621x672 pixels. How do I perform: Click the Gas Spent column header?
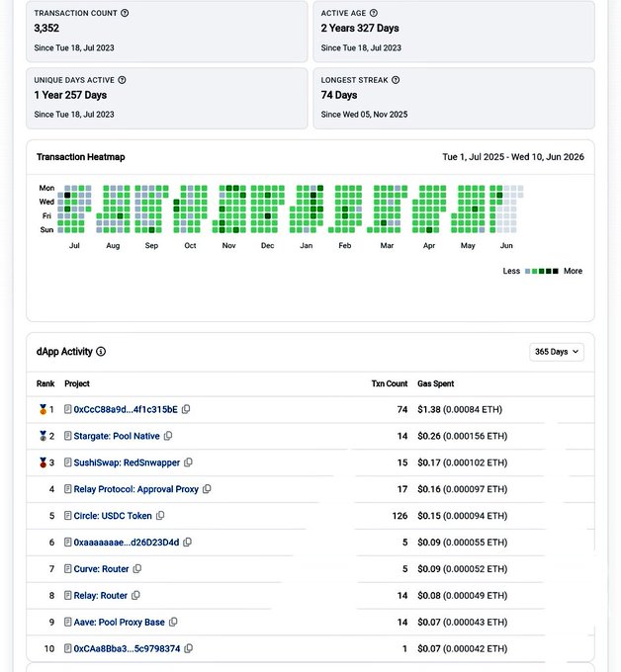coord(436,383)
